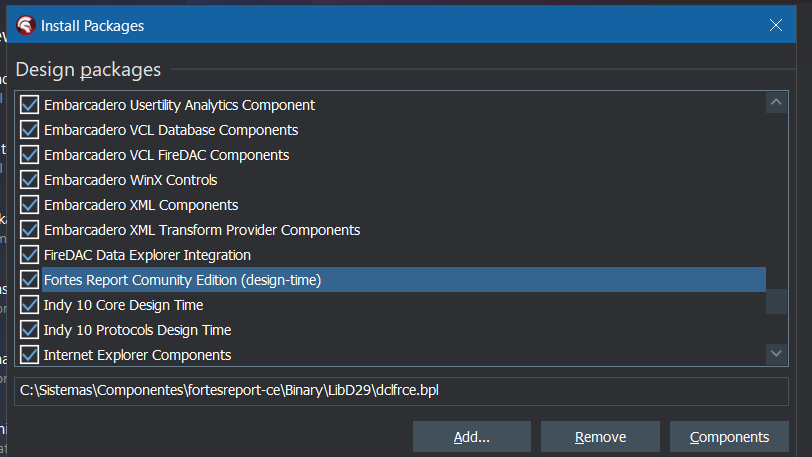Screen dimensions: 812x457
Task: Uncheck Embarcadero XML Components package
Action: coord(30,205)
